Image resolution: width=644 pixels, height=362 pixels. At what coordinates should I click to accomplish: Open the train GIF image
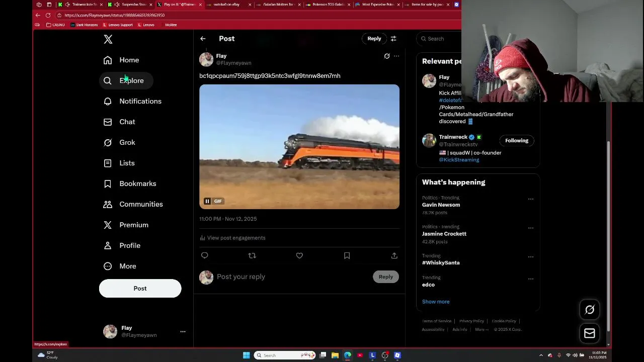click(x=299, y=146)
